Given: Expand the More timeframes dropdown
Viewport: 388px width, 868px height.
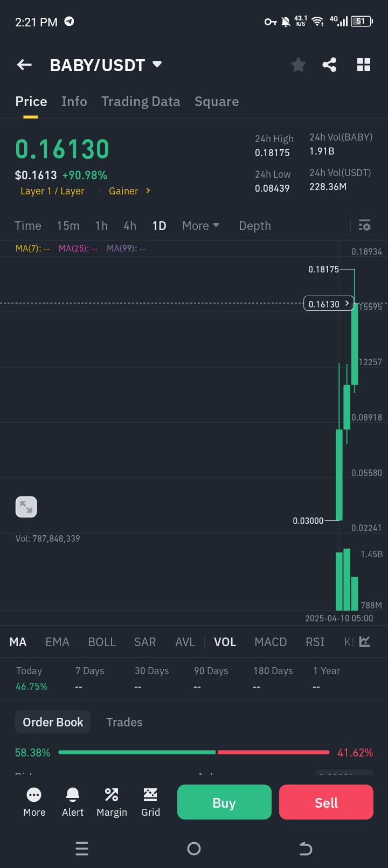Looking at the screenshot, I should click(x=200, y=226).
